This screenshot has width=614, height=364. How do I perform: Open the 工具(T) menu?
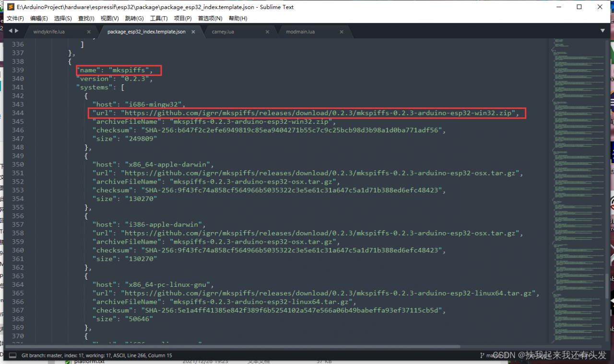[159, 18]
